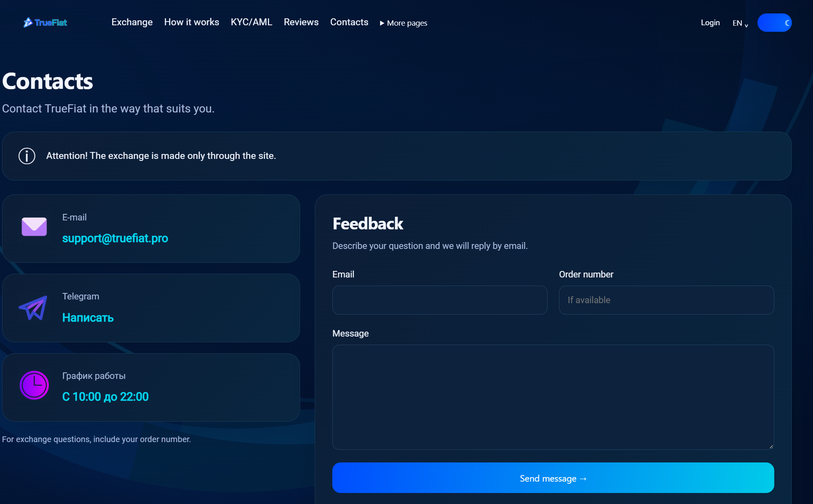Click 'Contact TrueFiat in the way' subtitle
813x504 pixels.
(108, 108)
